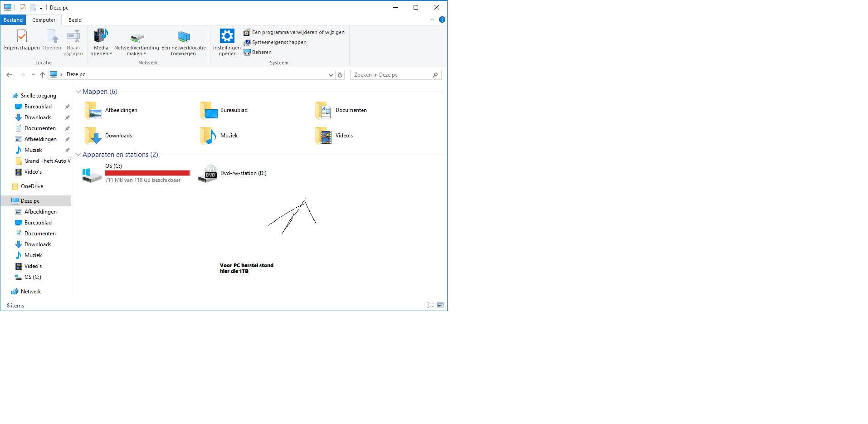Select Deze pc in the navigation pane
Viewport: 868px width, 424px height.
[x=36, y=201]
